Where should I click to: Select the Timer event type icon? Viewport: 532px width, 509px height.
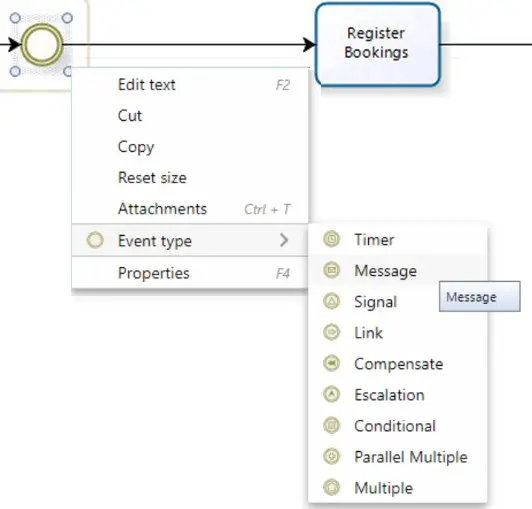point(331,239)
